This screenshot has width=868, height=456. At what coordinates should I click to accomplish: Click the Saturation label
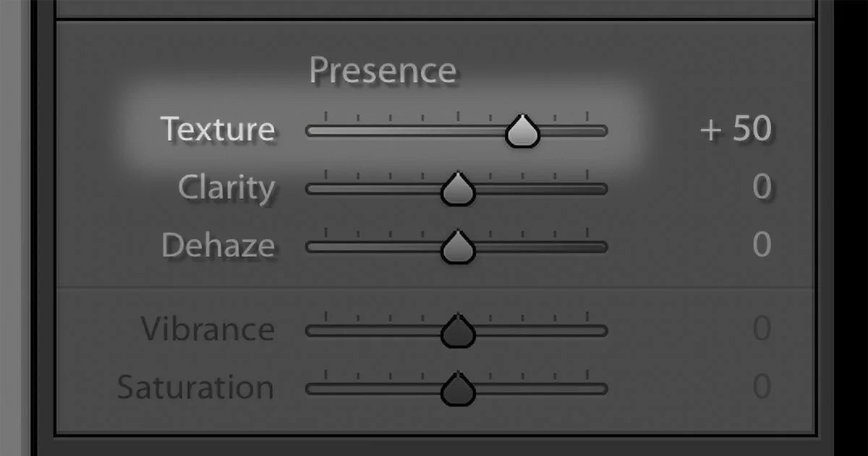[x=196, y=387]
